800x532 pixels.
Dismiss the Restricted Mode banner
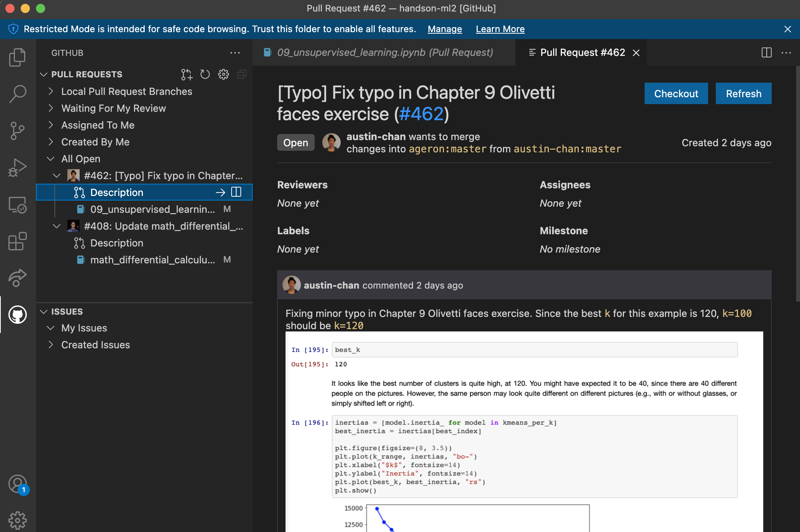click(x=788, y=29)
